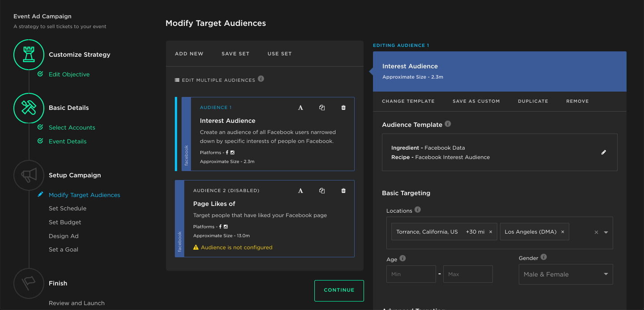This screenshot has height=310, width=644.
Task: Go to Set Budget step
Action: 65,222
